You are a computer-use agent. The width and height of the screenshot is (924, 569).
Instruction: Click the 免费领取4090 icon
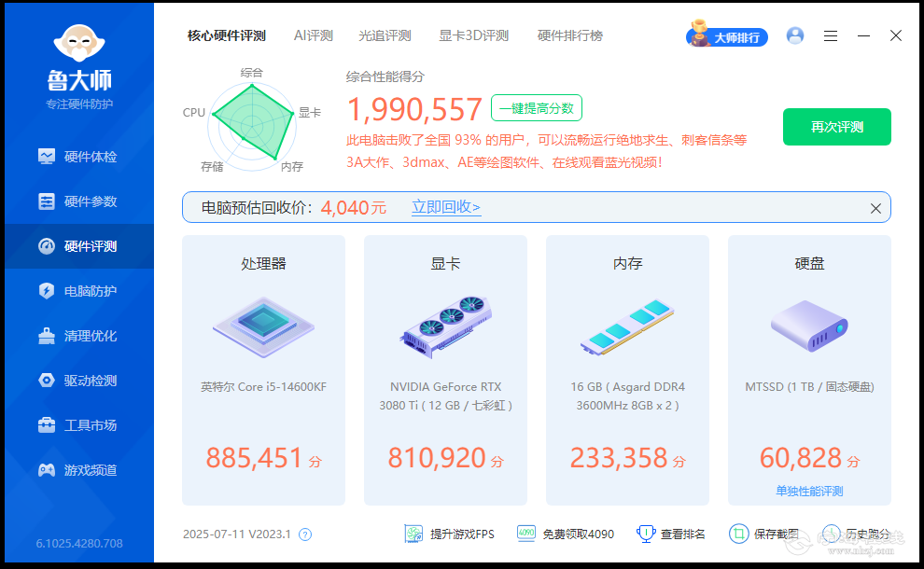pos(526,533)
